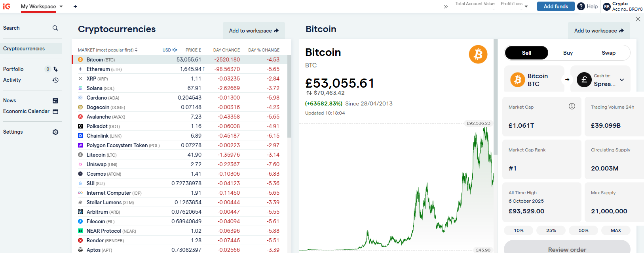
Task: Open Cryptocurrencies in the sidebar
Action: [x=31, y=48]
